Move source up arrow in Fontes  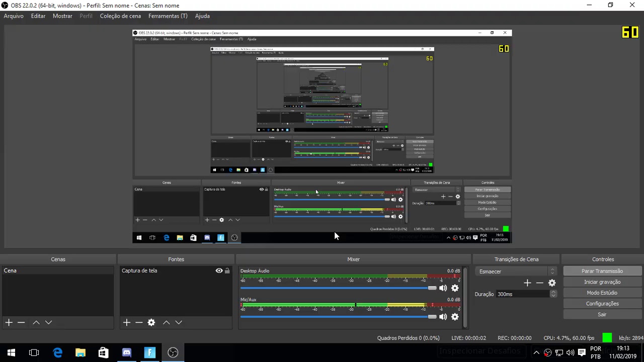click(166, 322)
